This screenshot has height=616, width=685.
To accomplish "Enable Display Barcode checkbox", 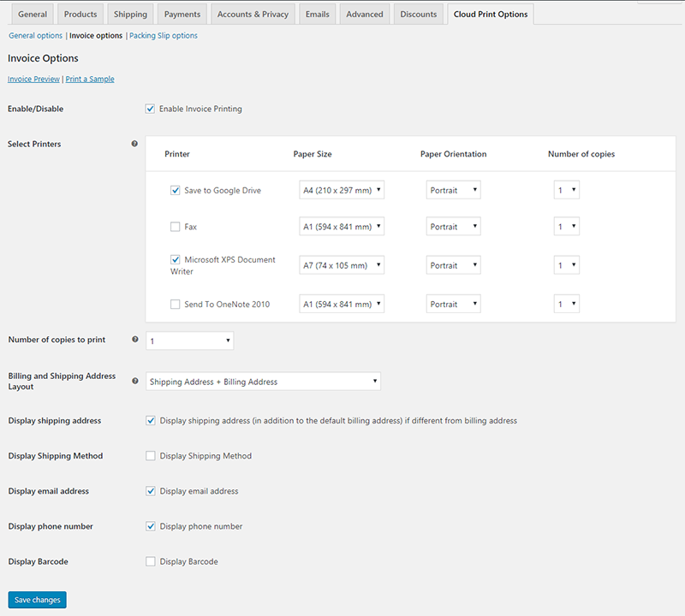I will click(151, 561).
